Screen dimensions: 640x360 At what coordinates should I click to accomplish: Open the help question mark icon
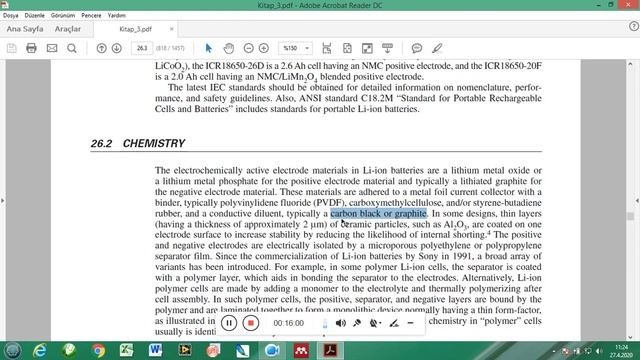tap(634, 26)
